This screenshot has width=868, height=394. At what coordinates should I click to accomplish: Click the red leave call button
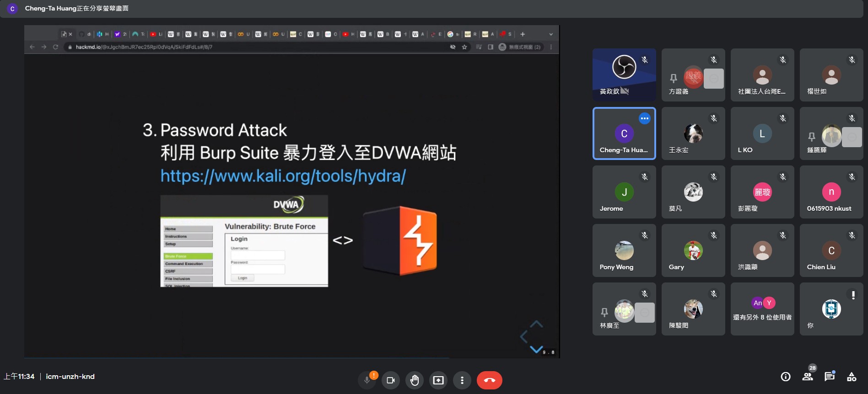click(490, 380)
